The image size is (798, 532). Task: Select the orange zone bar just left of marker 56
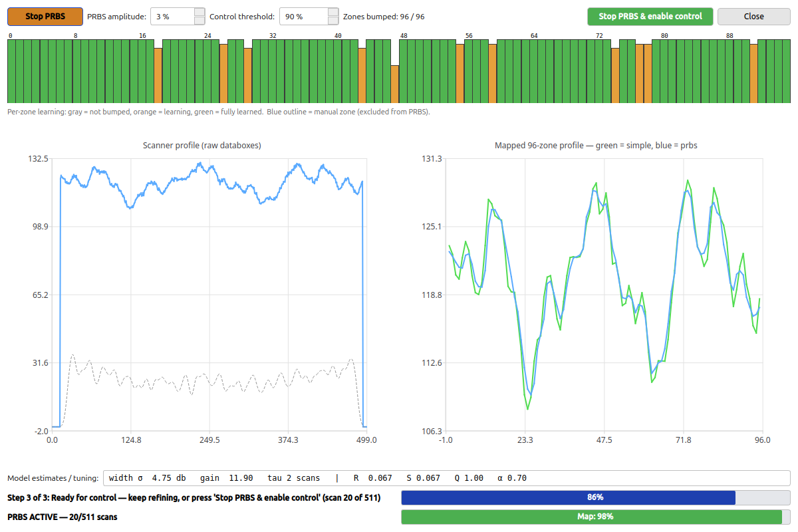coord(460,74)
